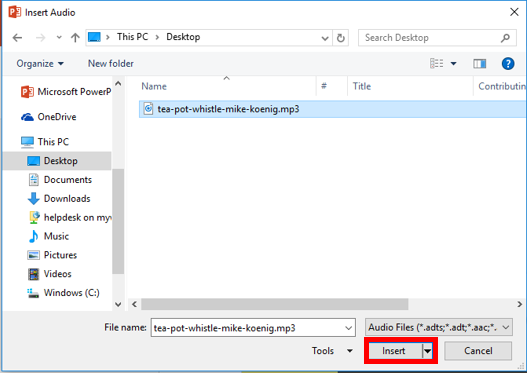Click the Downloads arrow icon

point(33,199)
